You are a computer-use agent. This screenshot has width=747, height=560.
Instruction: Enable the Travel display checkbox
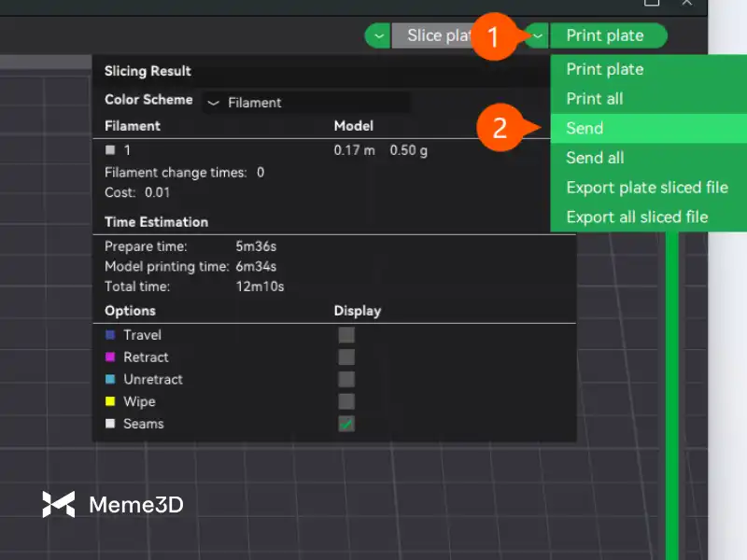(346, 335)
